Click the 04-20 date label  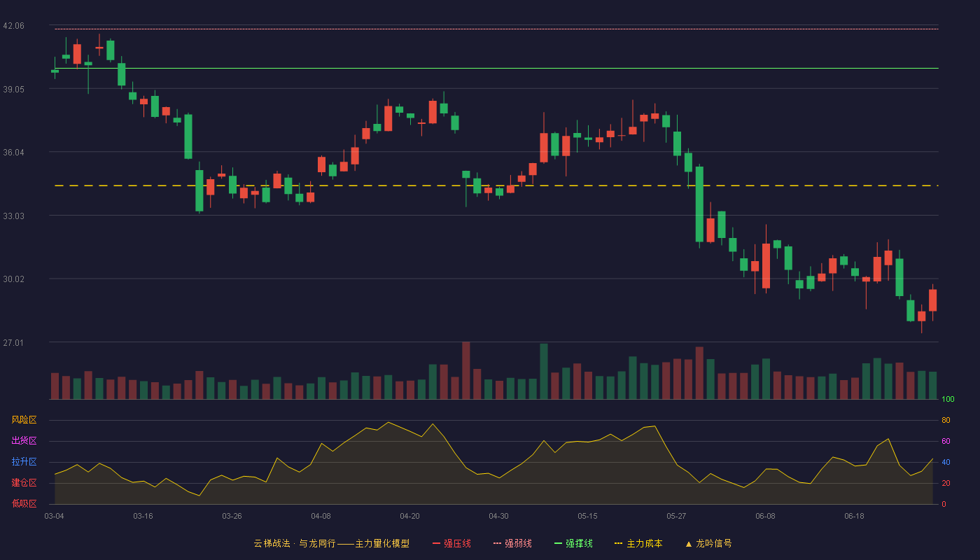[x=409, y=516]
